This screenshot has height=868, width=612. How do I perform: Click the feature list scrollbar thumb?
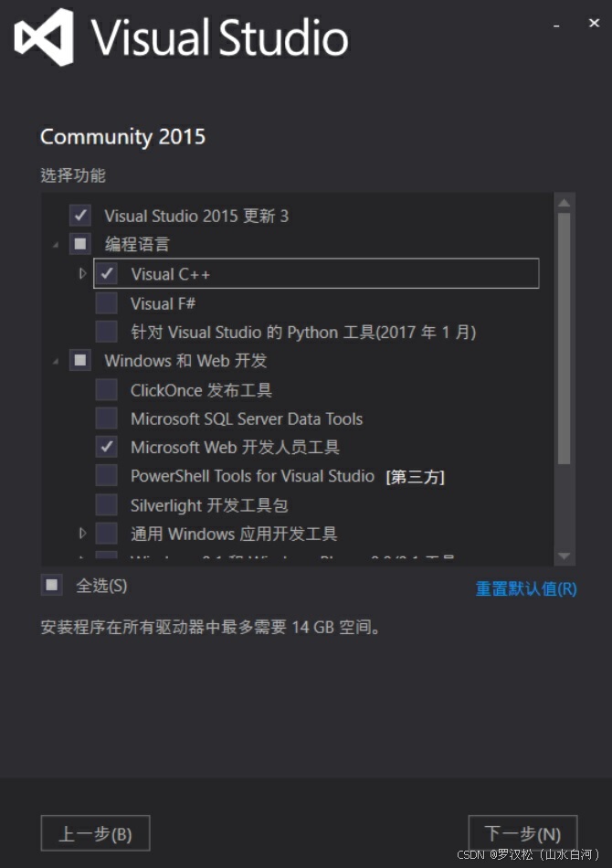click(x=564, y=339)
